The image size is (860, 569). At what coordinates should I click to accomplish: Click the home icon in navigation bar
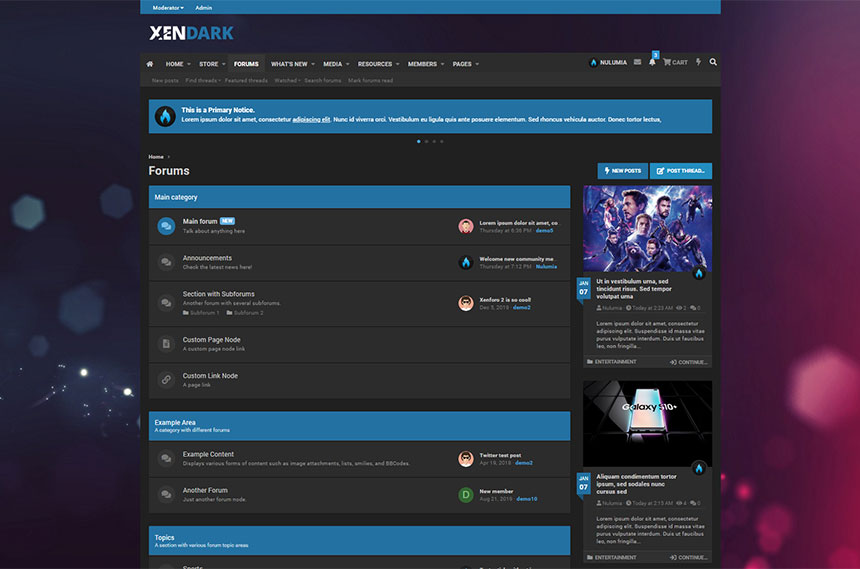point(150,63)
